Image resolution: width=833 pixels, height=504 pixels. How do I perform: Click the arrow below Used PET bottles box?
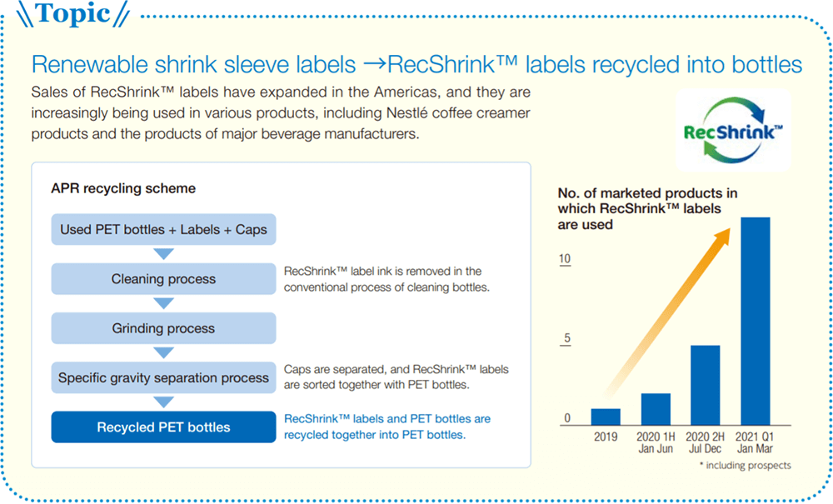[163, 254]
